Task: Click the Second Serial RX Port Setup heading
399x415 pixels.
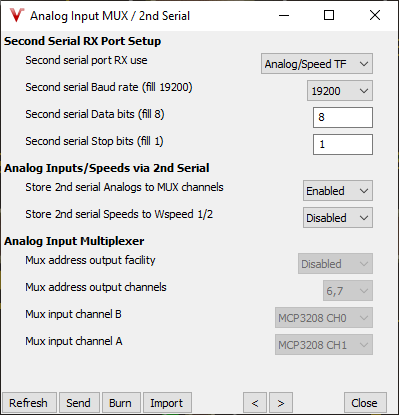Action: [83, 41]
